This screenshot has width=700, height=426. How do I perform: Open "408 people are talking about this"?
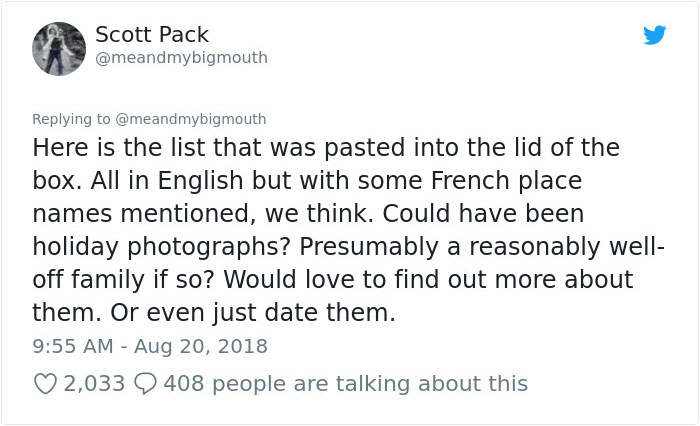(344, 383)
